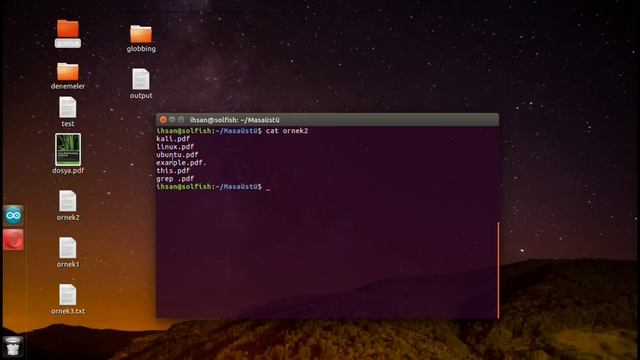Maximize the terminal window
Viewport: 640px width, 360px height.
click(181, 120)
